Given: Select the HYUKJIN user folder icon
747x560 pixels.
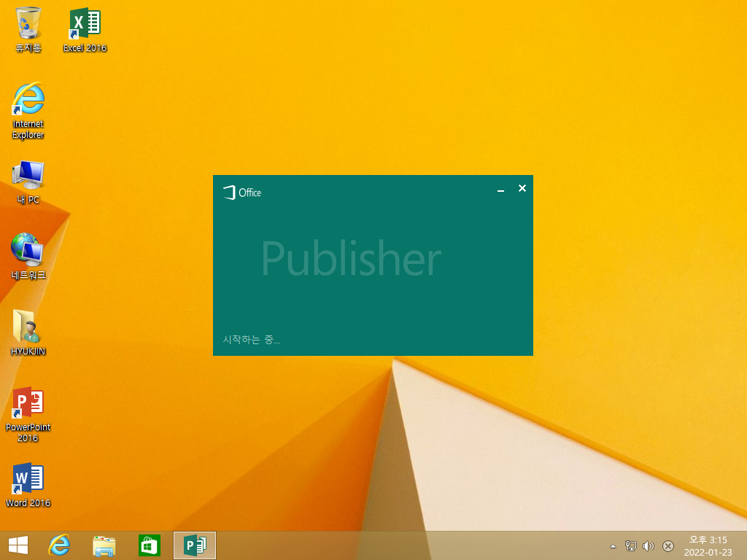Looking at the screenshot, I should 28,332.
